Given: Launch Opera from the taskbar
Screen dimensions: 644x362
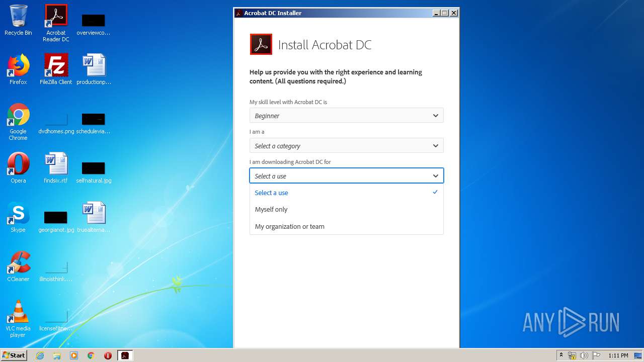Looking at the screenshot, I should (108, 355).
